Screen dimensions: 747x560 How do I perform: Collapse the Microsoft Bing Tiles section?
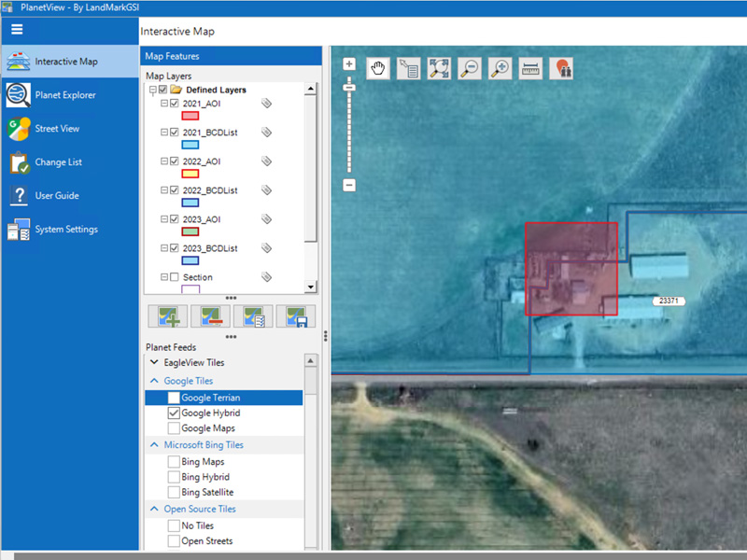154,445
